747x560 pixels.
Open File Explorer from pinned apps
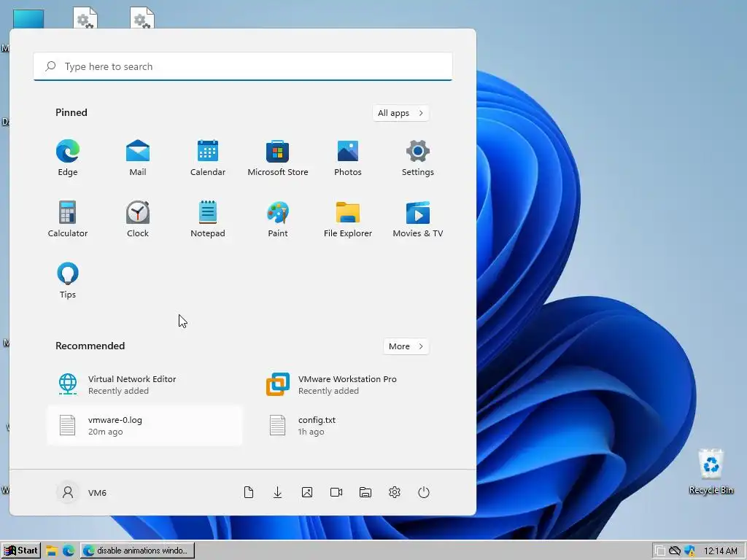(x=348, y=219)
